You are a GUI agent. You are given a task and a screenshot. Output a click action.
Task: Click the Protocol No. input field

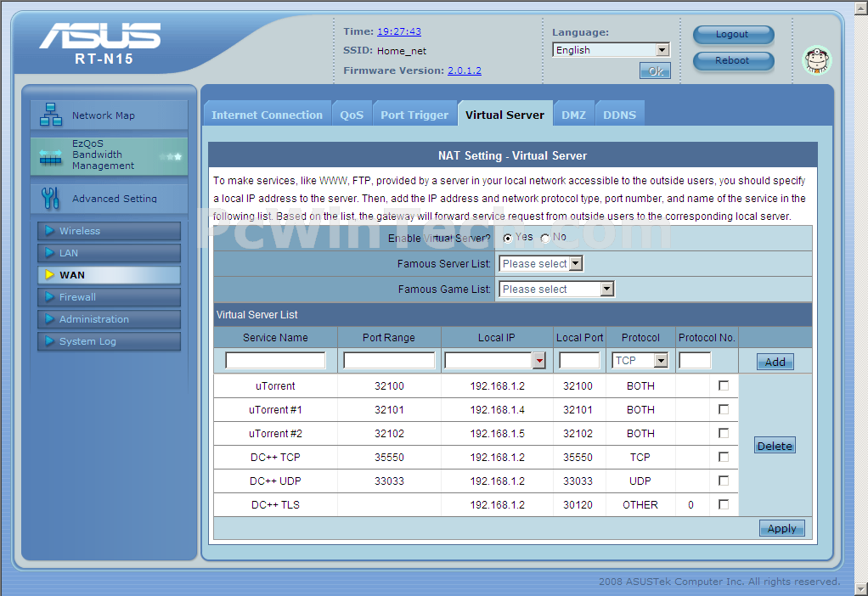[x=695, y=361]
